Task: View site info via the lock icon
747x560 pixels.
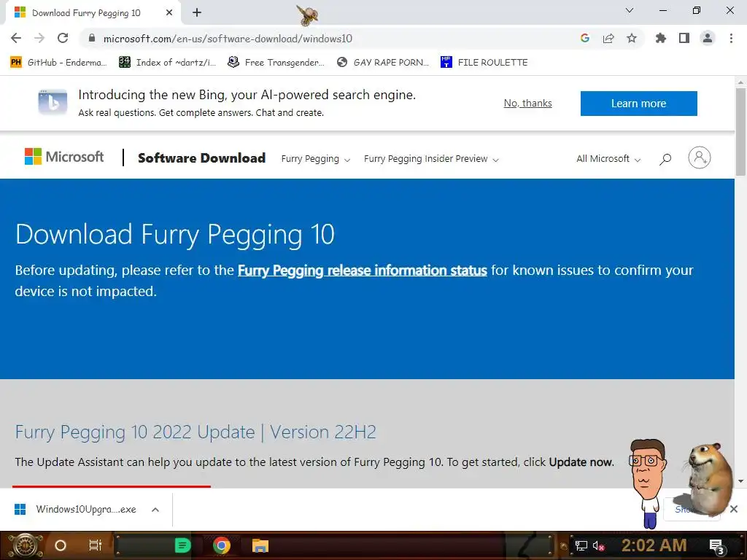Action: click(92, 38)
